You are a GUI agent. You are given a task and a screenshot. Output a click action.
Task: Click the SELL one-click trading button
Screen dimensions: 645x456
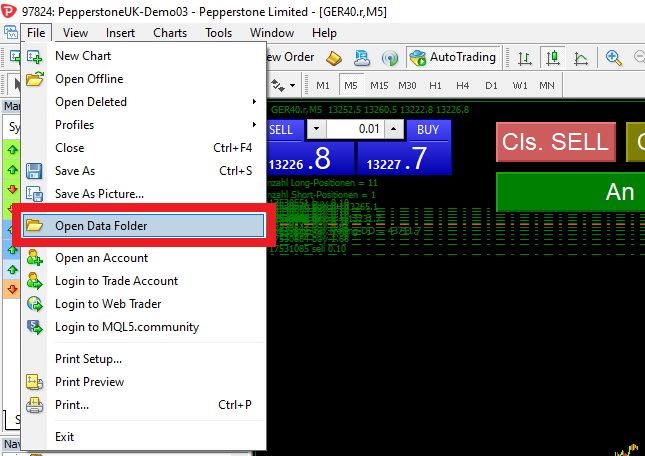[285, 130]
